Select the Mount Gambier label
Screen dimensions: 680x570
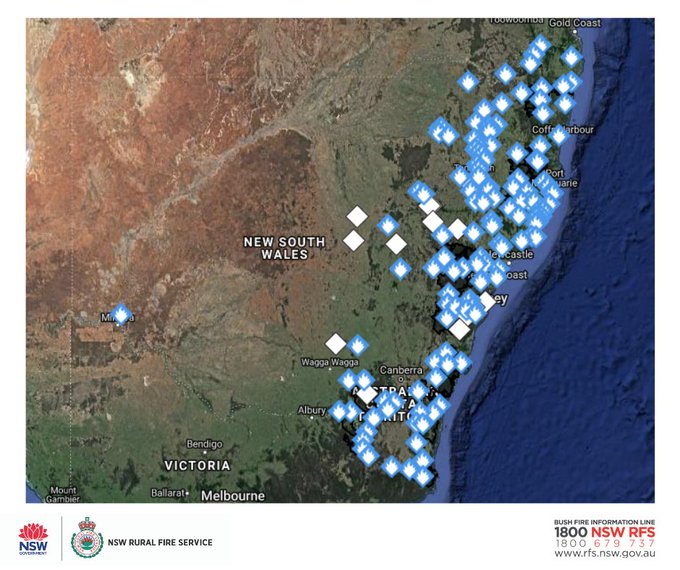coord(63,495)
